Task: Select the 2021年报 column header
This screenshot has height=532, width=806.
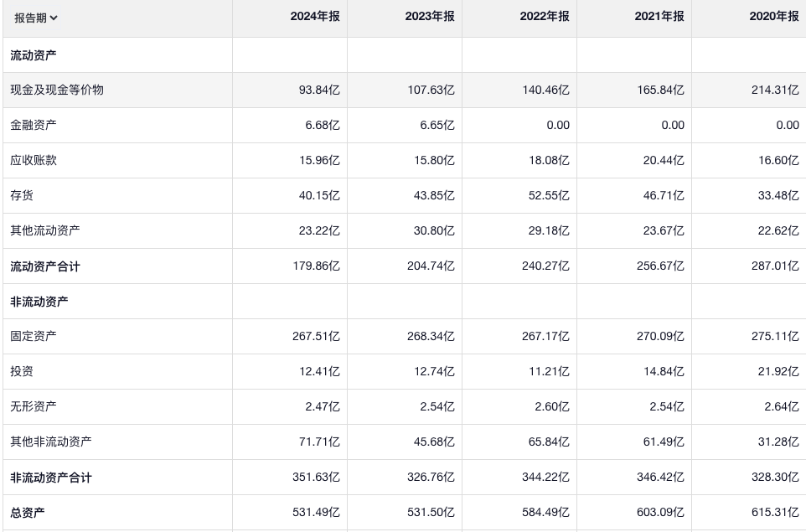Action: pyautogui.click(x=659, y=17)
